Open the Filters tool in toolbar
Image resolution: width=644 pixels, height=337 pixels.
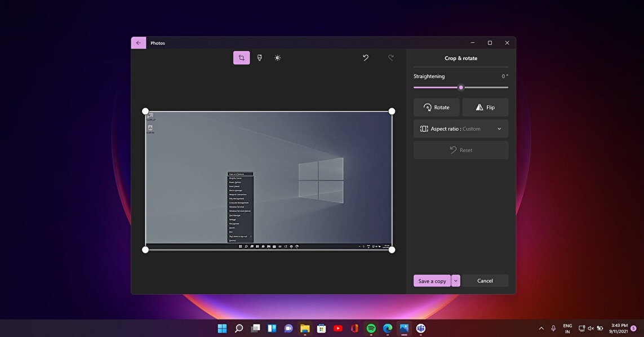click(x=259, y=58)
